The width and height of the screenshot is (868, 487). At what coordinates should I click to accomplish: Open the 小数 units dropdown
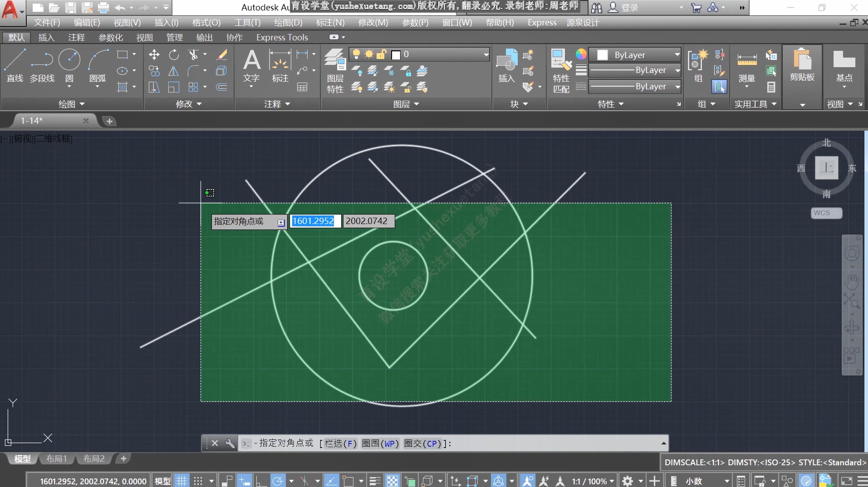coord(707,481)
